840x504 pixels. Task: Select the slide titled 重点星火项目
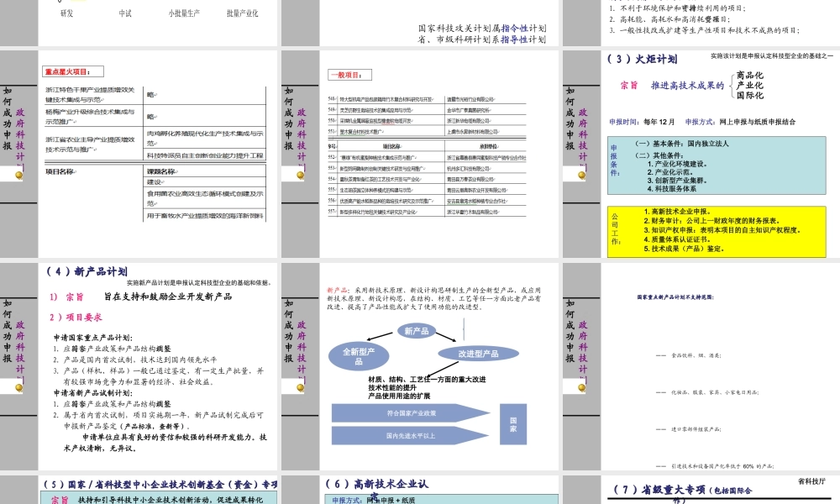coord(139,153)
